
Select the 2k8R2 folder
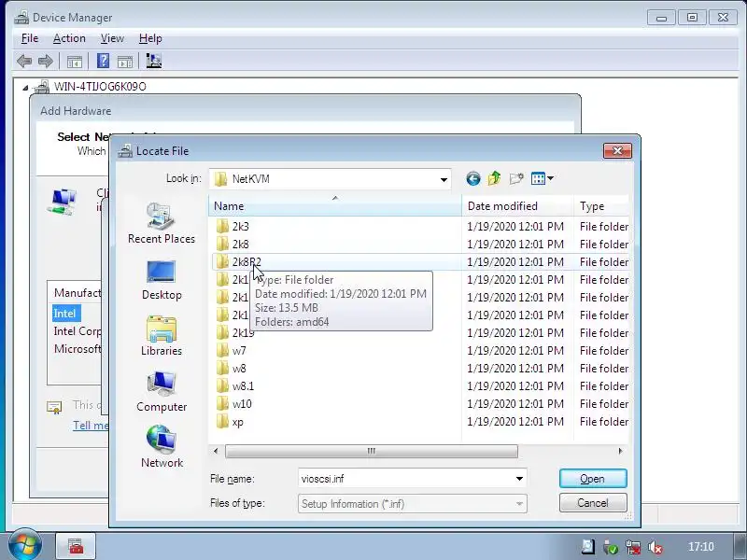point(247,262)
